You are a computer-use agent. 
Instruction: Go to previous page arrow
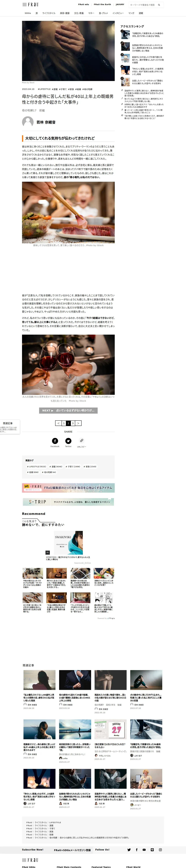point(58,423)
